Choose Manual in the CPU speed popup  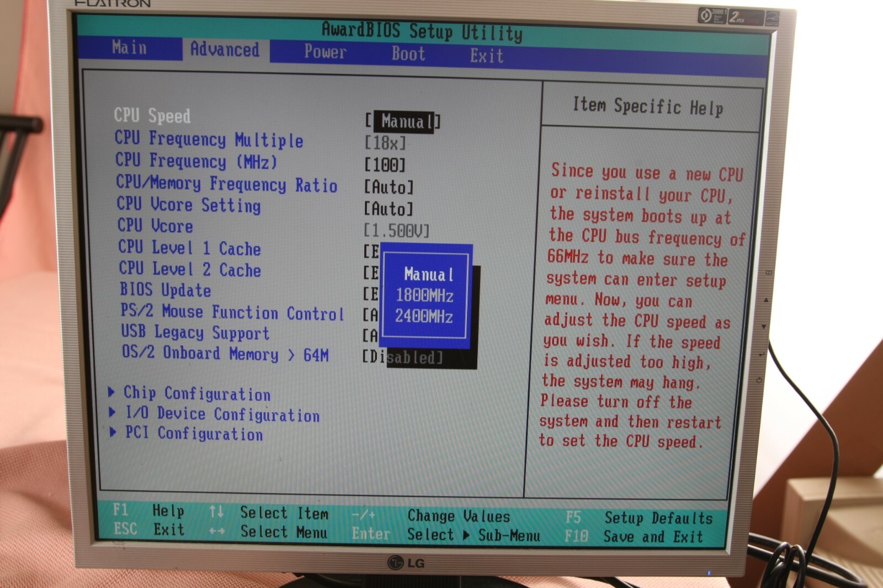pyautogui.click(x=428, y=274)
